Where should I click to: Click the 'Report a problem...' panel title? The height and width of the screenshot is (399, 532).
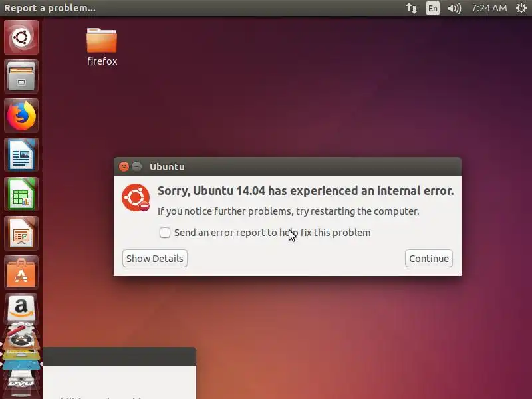point(50,8)
